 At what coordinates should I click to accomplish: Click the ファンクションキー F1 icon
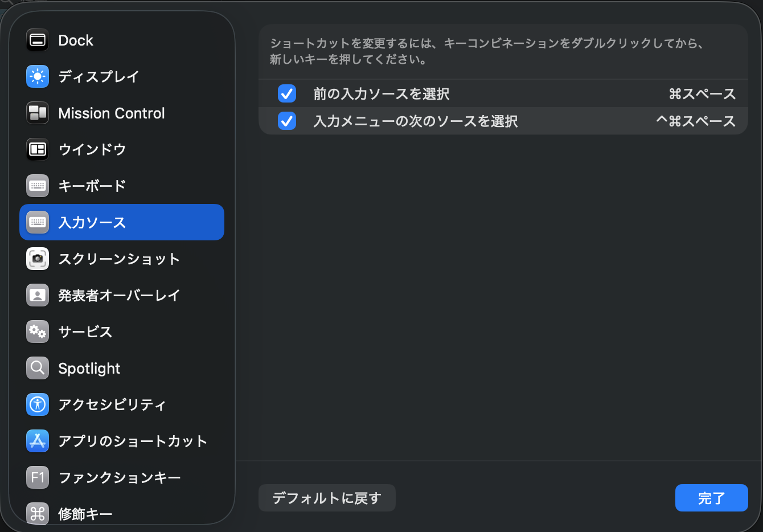(37, 477)
